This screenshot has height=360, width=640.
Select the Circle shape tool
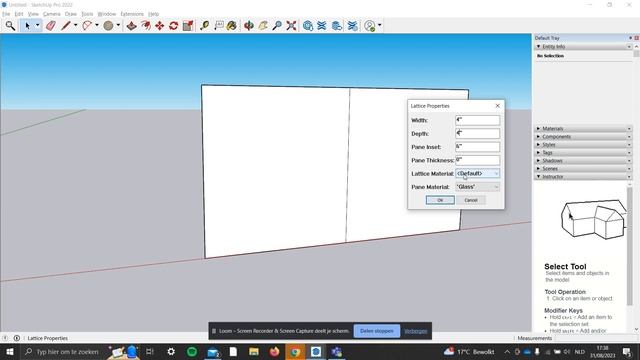[108, 26]
